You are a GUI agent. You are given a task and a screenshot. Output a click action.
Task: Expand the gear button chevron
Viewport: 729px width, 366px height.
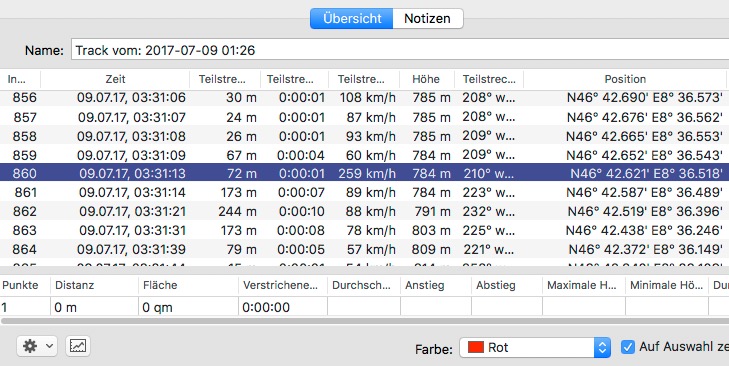click(x=49, y=346)
